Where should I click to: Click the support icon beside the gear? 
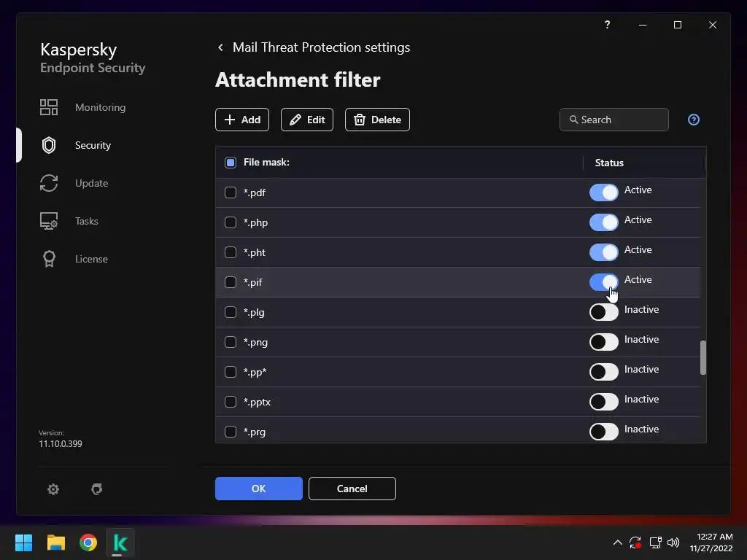(97, 489)
